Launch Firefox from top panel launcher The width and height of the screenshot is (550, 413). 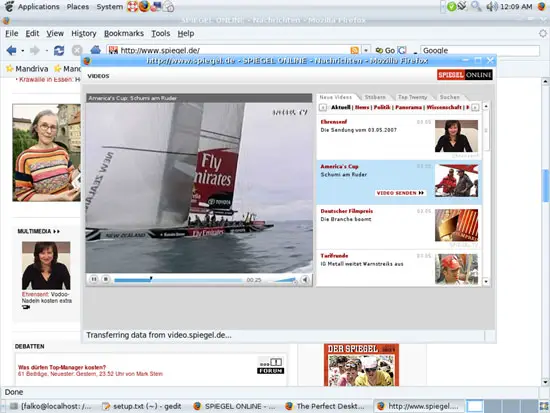coord(144,6)
